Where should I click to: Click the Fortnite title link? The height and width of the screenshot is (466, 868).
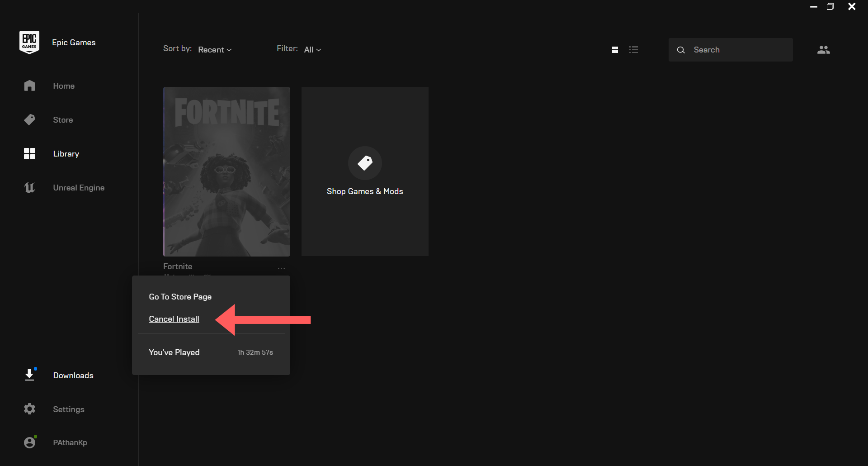click(177, 266)
